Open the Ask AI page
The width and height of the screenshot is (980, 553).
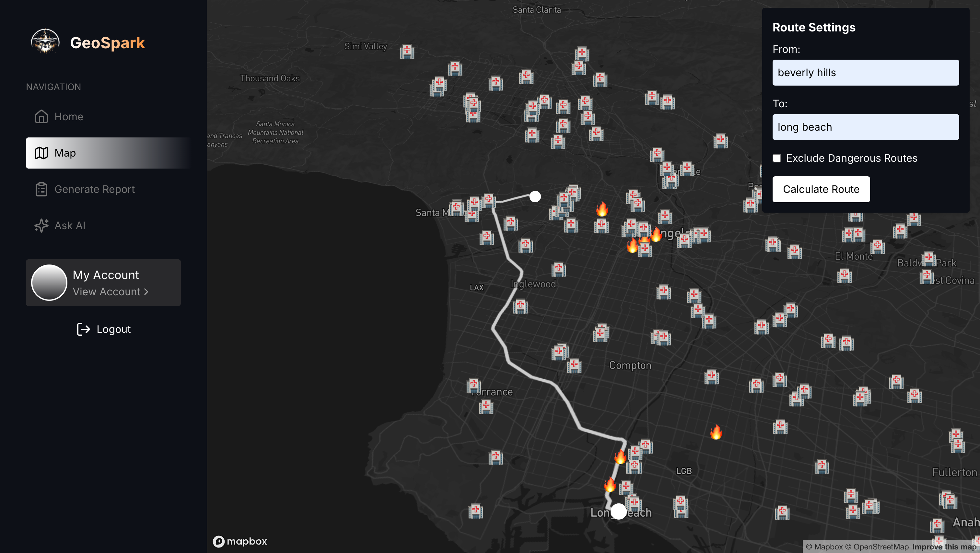(70, 226)
